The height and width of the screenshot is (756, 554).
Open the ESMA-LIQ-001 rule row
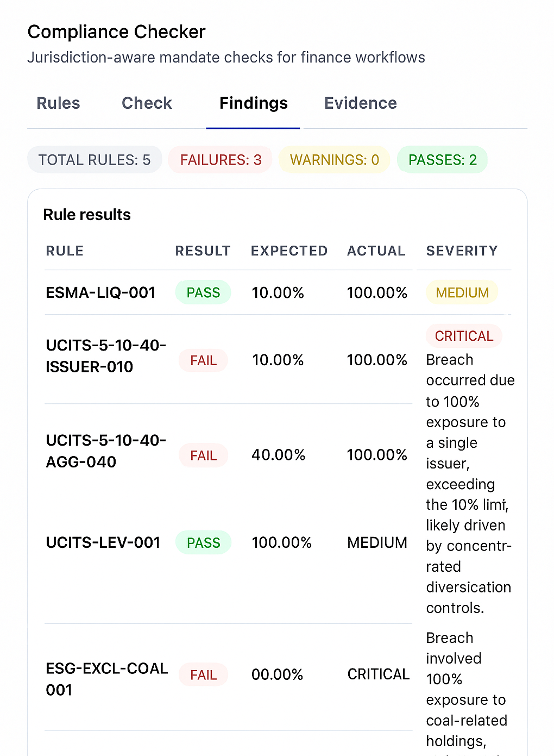(100, 293)
